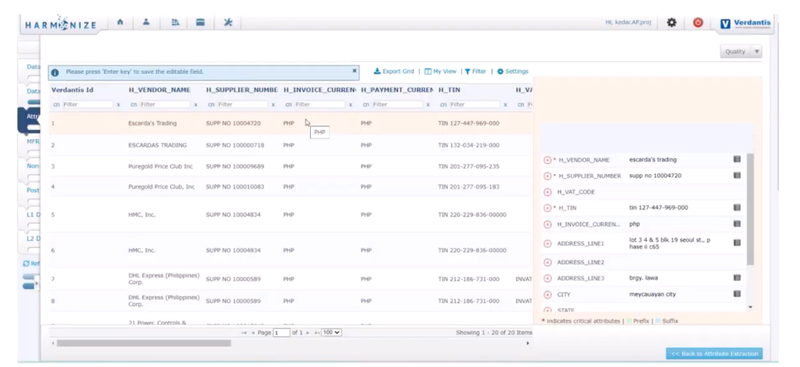Go to the Home icon in top toolbar
Image resolution: width=800 pixels, height=367 pixels.
(120, 22)
